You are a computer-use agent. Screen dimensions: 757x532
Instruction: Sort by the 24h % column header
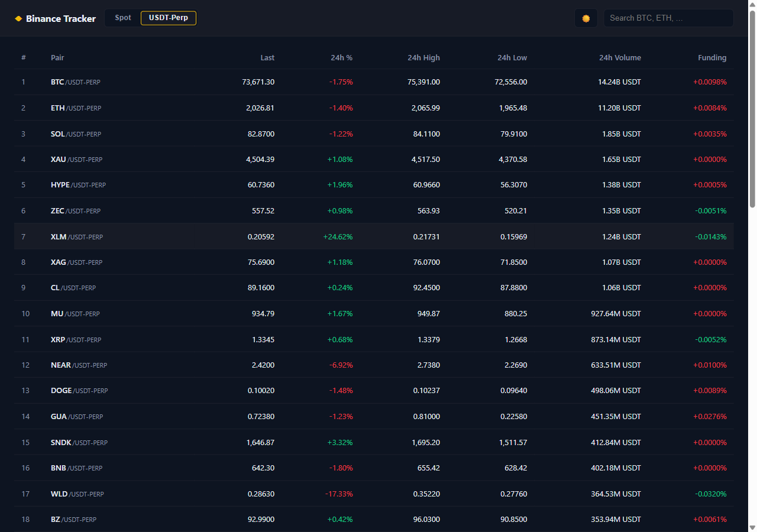(342, 58)
